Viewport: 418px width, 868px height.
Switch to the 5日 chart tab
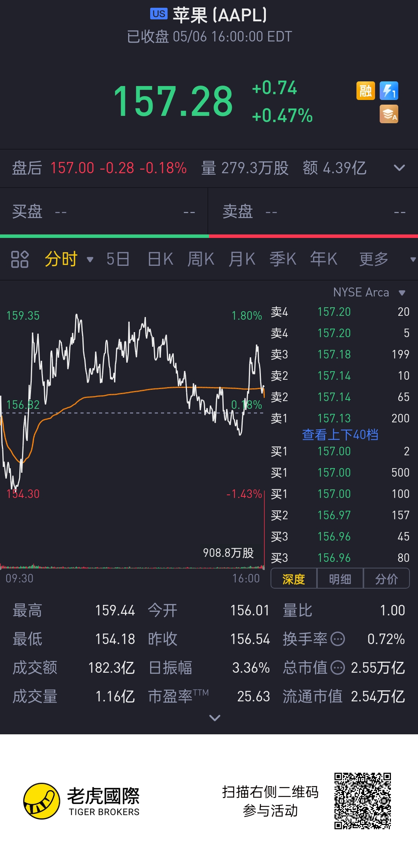pyautogui.click(x=118, y=259)
